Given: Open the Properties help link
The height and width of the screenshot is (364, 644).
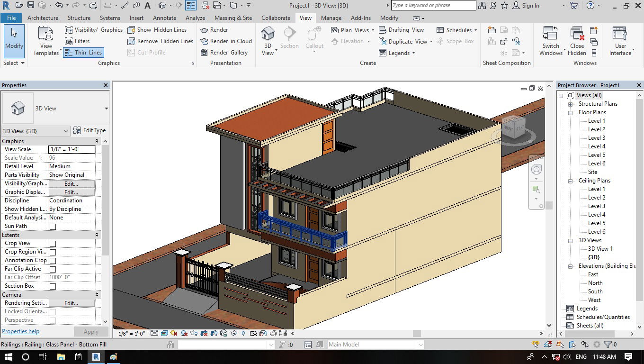Looking at the screenshot, I should point(21,331).
